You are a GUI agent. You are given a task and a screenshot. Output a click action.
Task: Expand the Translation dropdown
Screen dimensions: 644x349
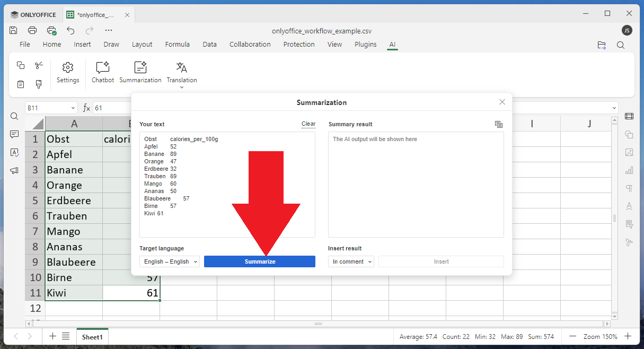182,87
